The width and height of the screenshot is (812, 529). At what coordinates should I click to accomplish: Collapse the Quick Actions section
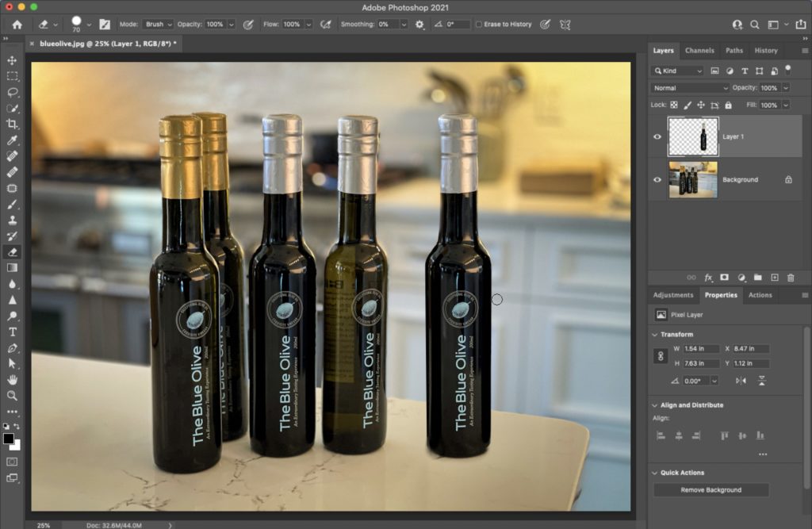coord(654,473)
